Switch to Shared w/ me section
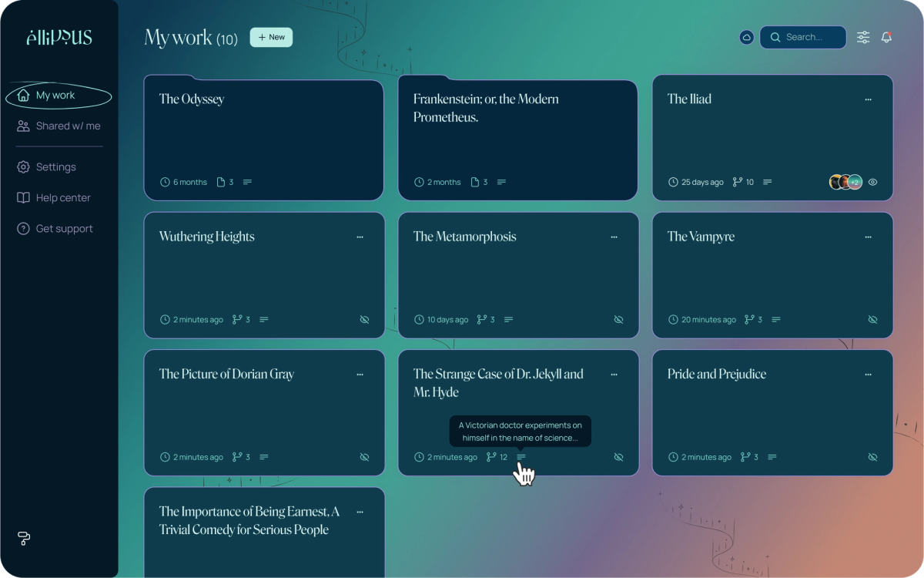The image size is (924, 578). [68, 126]
